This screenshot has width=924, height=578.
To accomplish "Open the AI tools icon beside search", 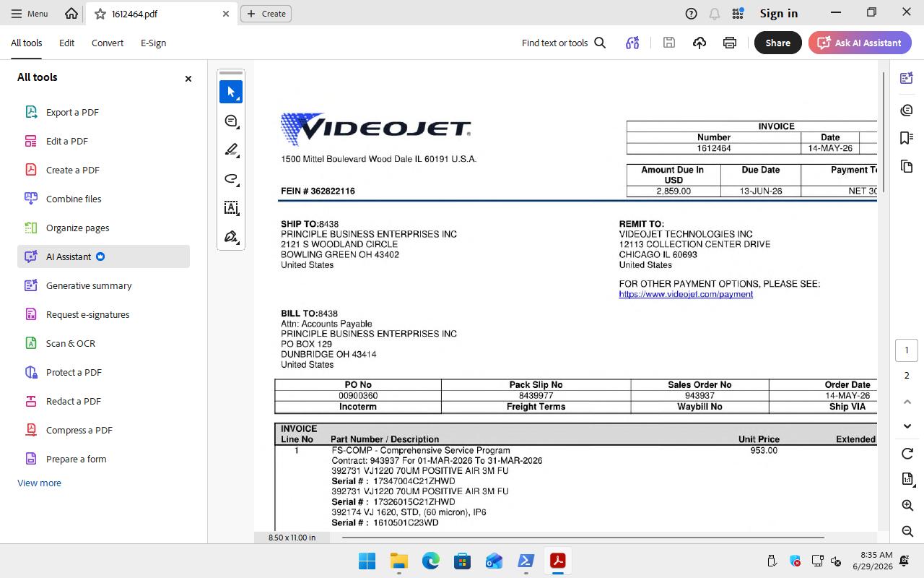I will (x=632, y=43).
